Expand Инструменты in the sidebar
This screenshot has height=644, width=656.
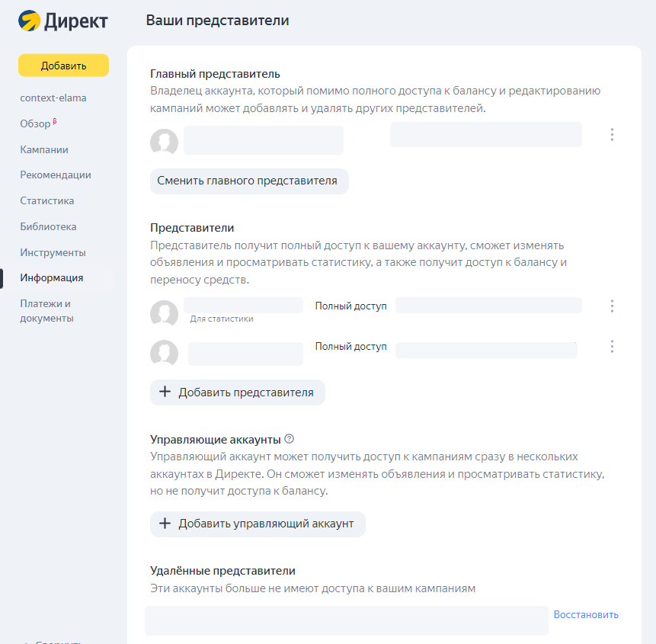(x=53, y=252)
